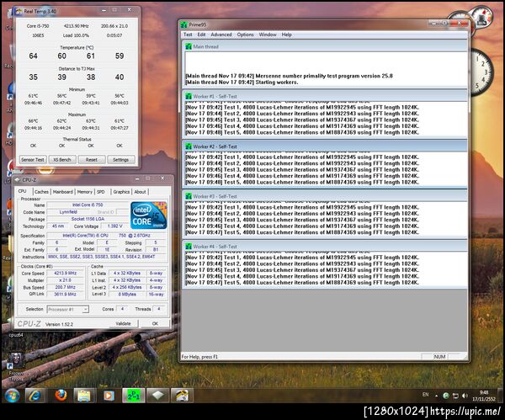Switch to the Caches tab in CPU-Z
This screenshot has height=420, width=505.
coord(41,192)
